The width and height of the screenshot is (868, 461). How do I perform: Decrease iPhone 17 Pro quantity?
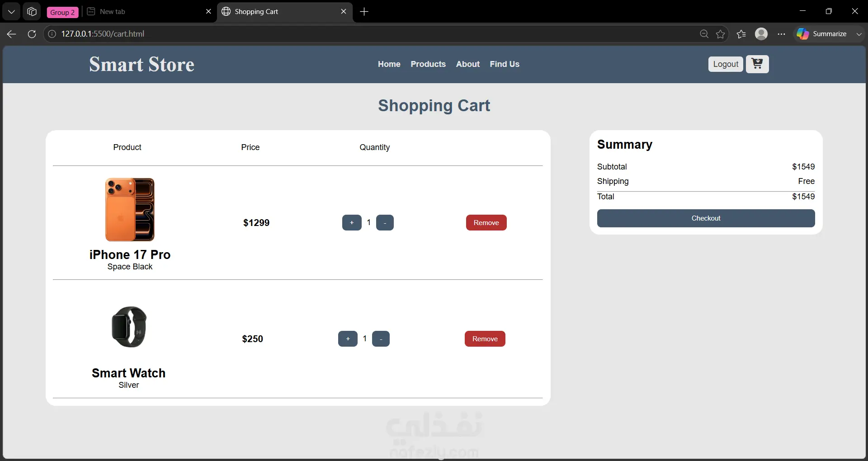point(385,223)
